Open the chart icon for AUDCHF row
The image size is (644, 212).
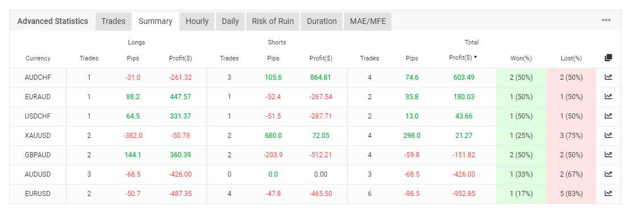pos(608,77)
